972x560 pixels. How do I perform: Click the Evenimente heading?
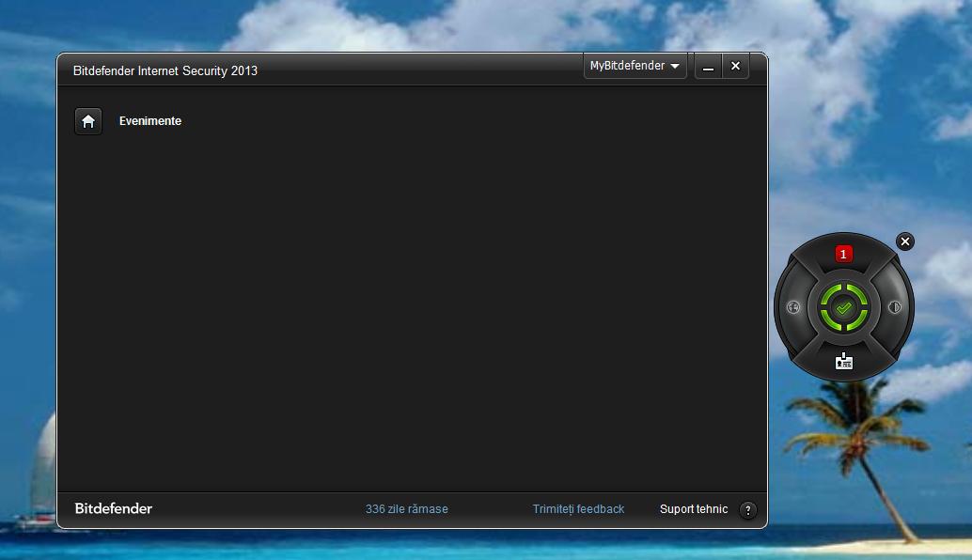[x=150, y=121]
